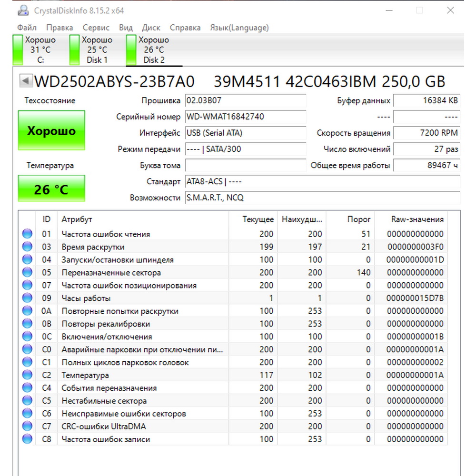Open the Справка menu

pos(185,28)
